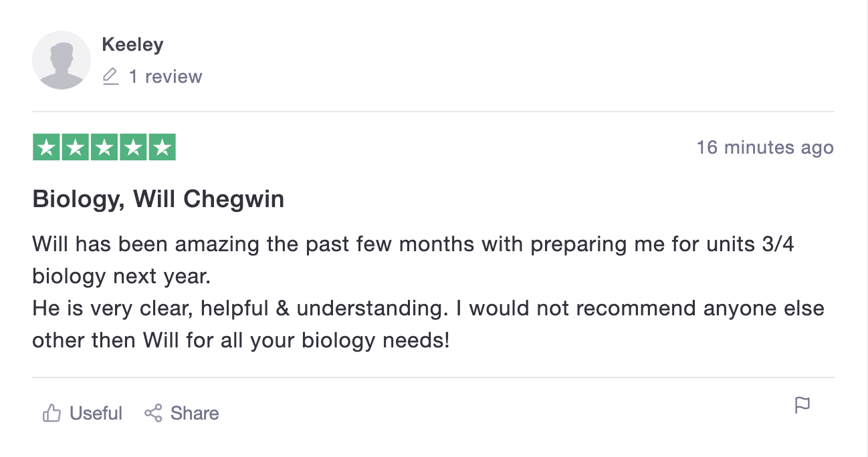Click the sentence starting "He is very clear"
The image size is (868, 457).
coord(428,309)
